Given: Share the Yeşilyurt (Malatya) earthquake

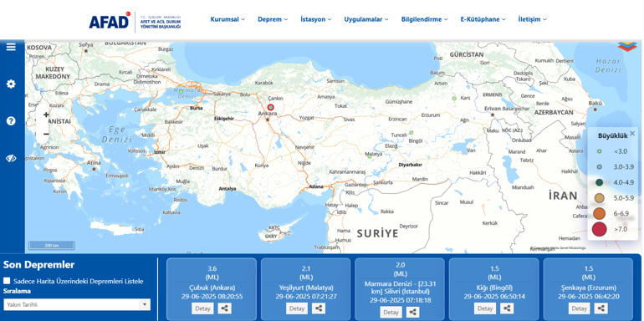Looking at the screenshot, I should pos(319,308).
